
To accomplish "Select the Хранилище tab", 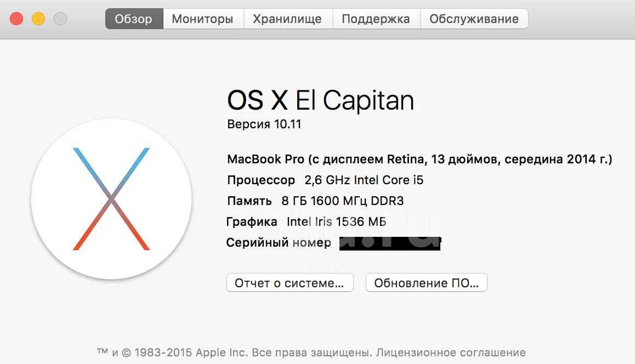I will 287,19.
